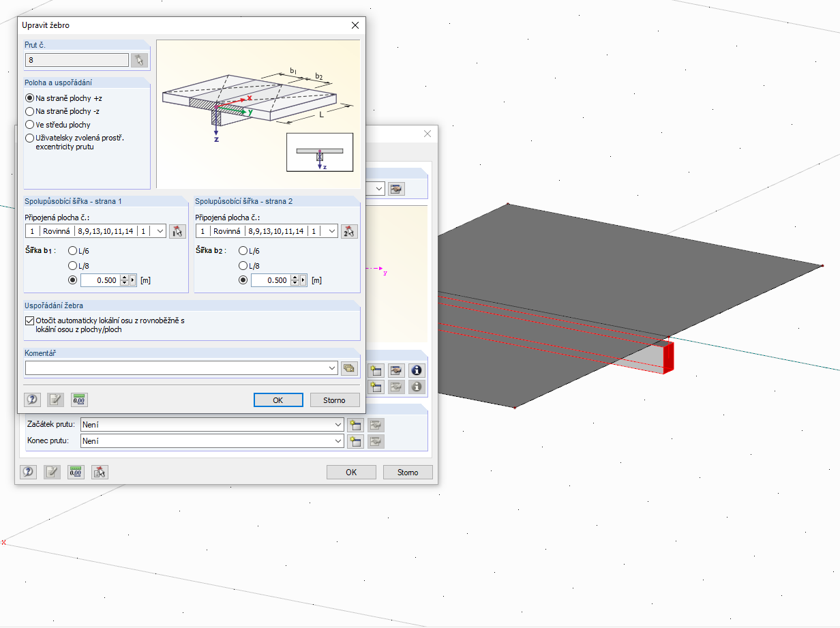The image size is (840, 628).
Task: Click the pick surface icon for strana 2
Action: coord(349,231)
